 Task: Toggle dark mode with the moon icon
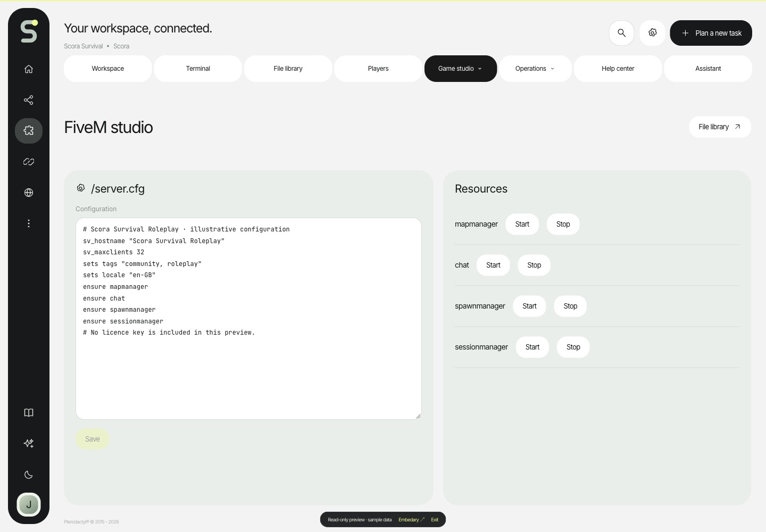[29, 475]
